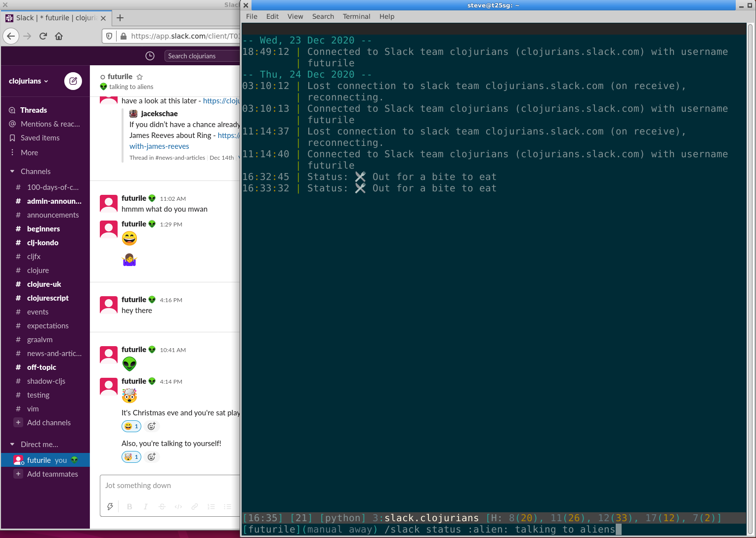
Task: Open the 100-days-of-code channel
Action: pyautogui.click(x=45, y=187)
